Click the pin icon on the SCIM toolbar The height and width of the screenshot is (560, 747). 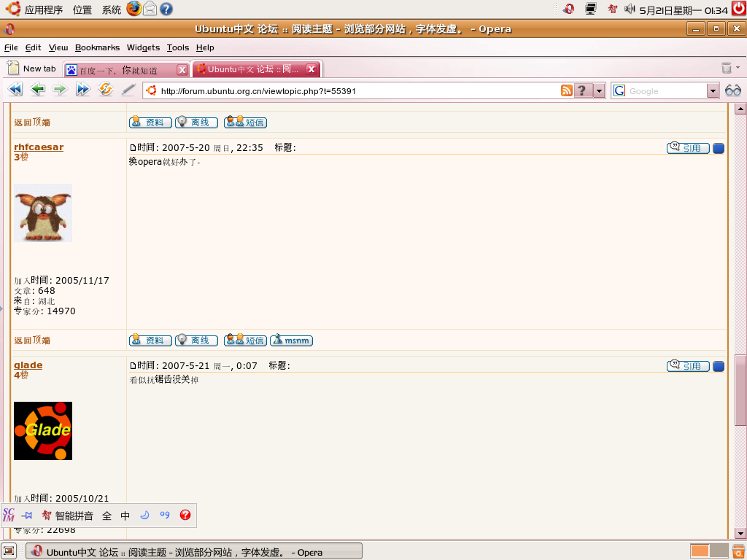pyautogui.click(x=27, y=516)
